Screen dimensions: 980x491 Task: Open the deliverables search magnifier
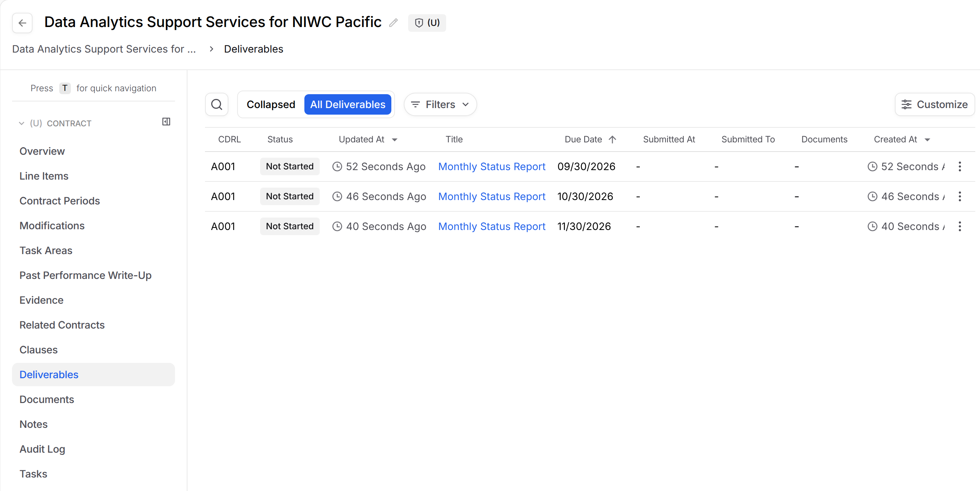tap(216, 104)
